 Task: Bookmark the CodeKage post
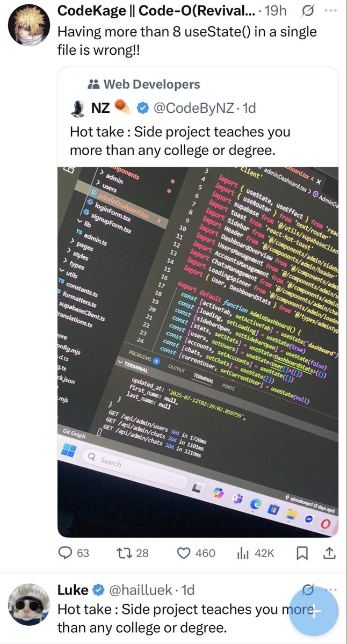302,554
